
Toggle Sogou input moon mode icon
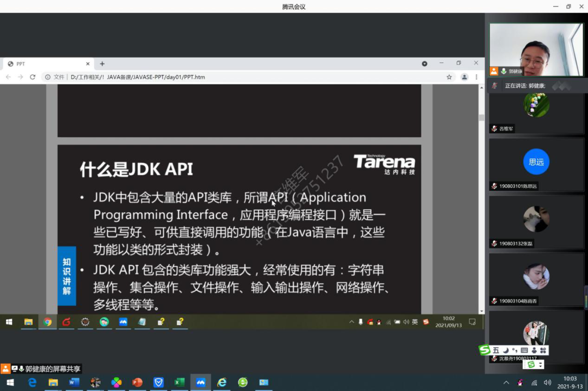(x=505, y=350)
